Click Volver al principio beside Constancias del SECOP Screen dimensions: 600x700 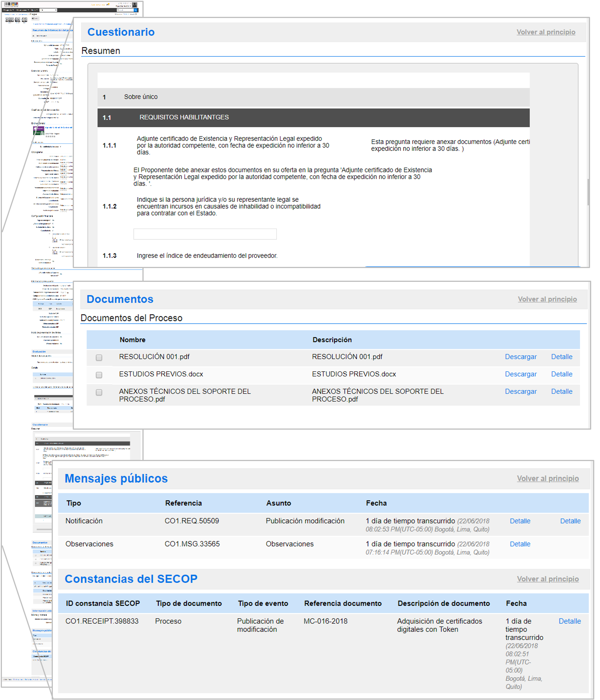click(x=548, y=579)
